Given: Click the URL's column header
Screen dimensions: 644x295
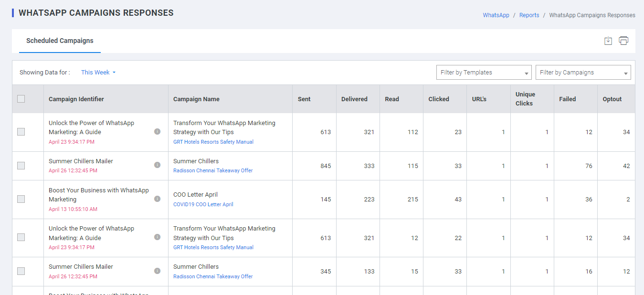Looking at the screenshot, I should pyautogui.click(x=479, y=99).
